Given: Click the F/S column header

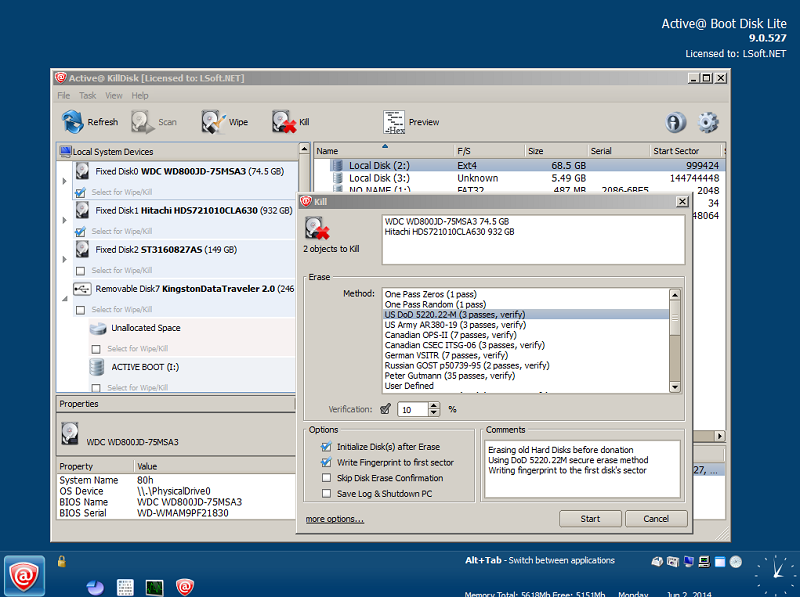Looking at the screenshot, I should pos(490,151).
